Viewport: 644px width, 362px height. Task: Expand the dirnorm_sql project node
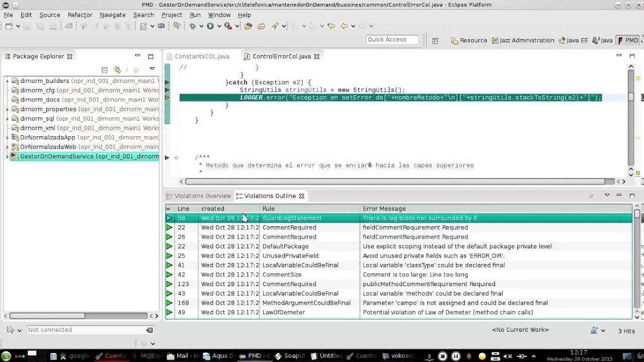click(7, 119)
